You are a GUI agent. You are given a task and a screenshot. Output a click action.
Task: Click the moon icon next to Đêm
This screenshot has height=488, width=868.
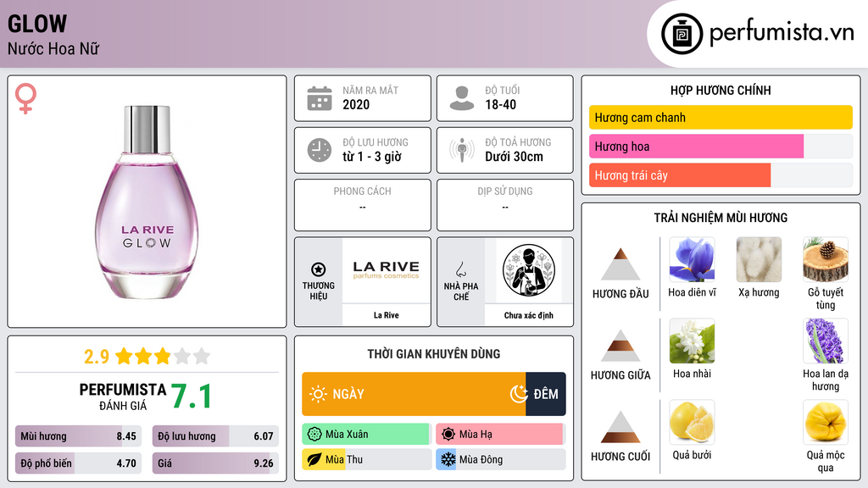(x=519, y=394)
